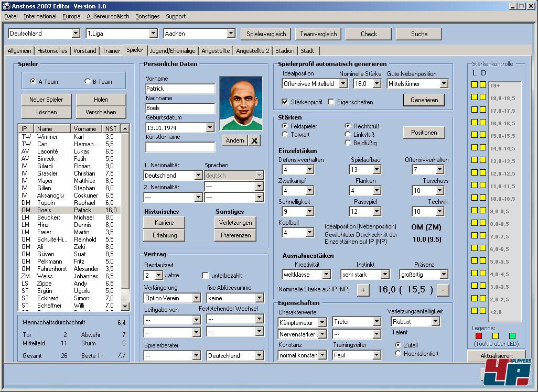Click the green legend LED

(x=512, y=335)
